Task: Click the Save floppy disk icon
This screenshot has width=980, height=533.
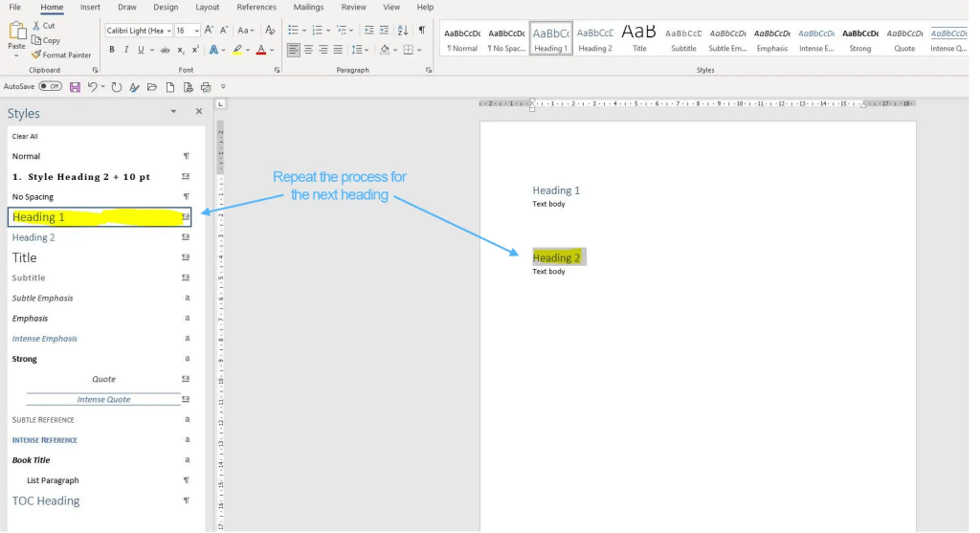Action: [x=75, y=87]
